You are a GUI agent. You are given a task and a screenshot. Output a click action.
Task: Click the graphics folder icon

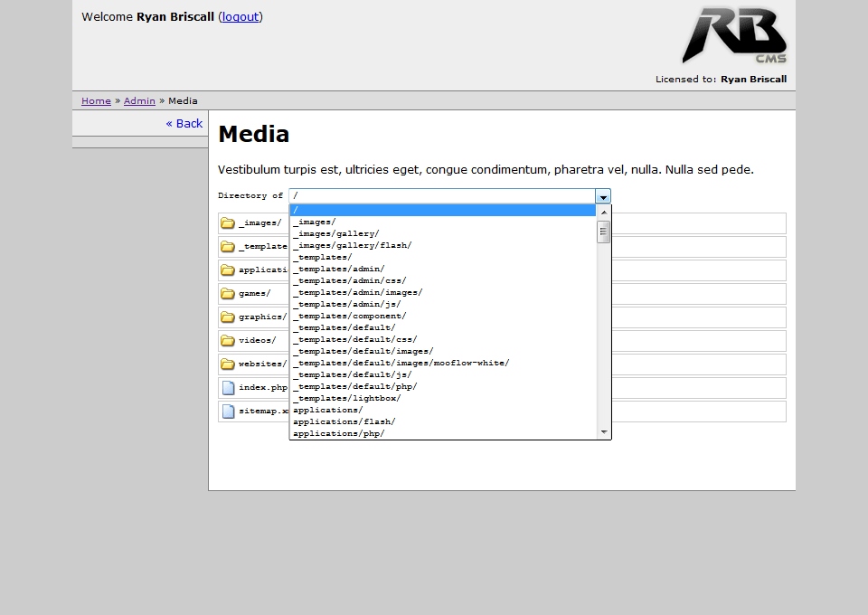point(228,317)
